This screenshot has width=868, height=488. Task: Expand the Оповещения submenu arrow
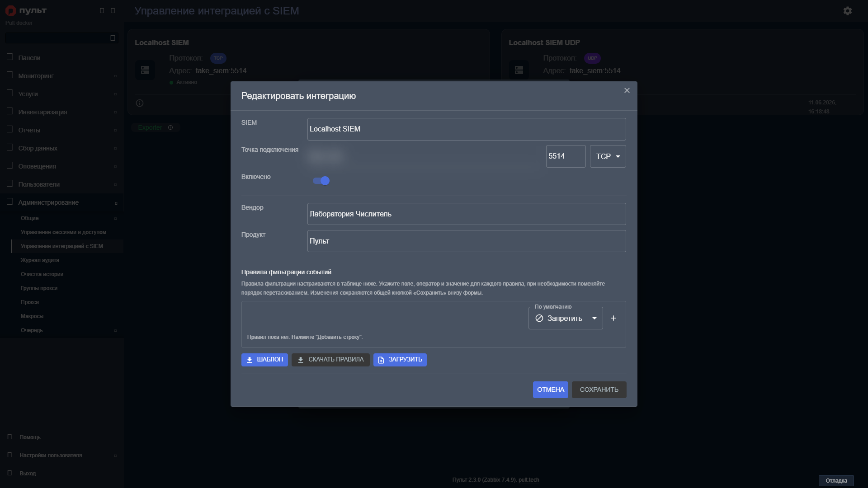coord(115,166)
